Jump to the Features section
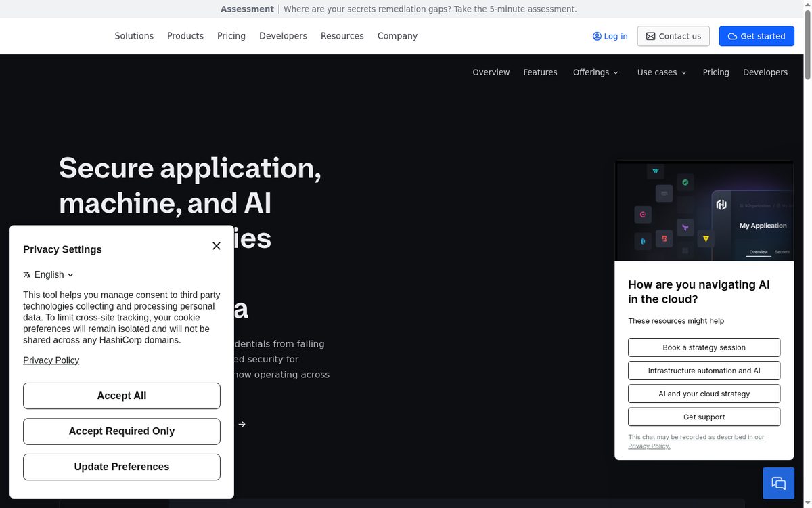812x508 pixels. (540, 72)
